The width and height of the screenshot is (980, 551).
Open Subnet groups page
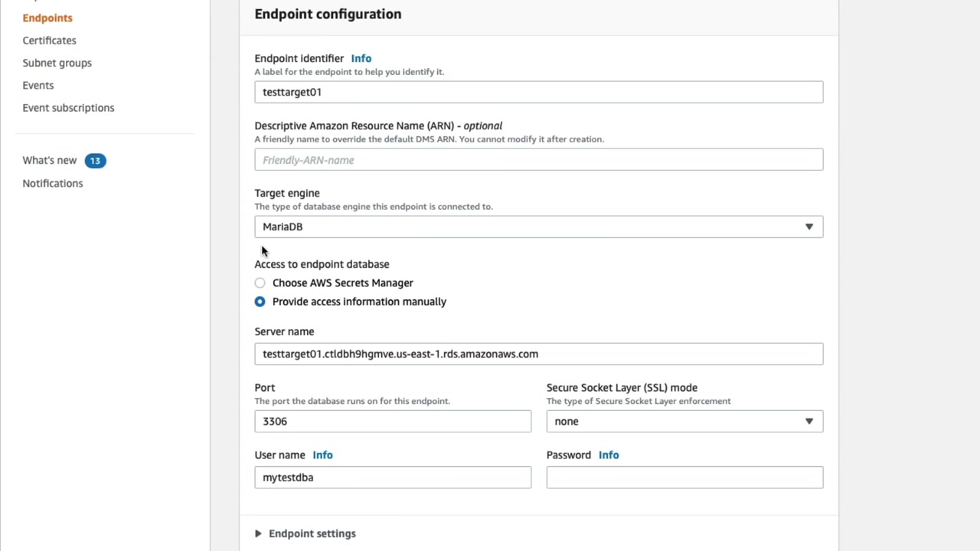click(57, 63)
